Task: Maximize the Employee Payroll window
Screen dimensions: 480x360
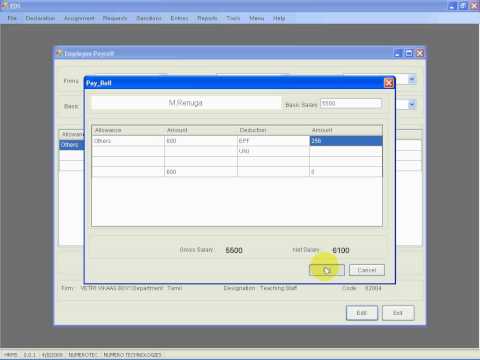Action: coord(409,53)
